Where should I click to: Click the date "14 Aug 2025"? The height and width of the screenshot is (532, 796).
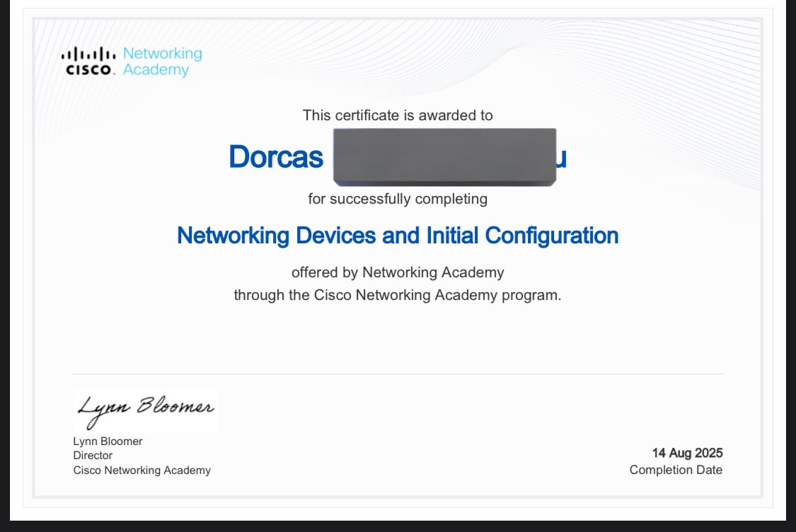coord(687,453)
